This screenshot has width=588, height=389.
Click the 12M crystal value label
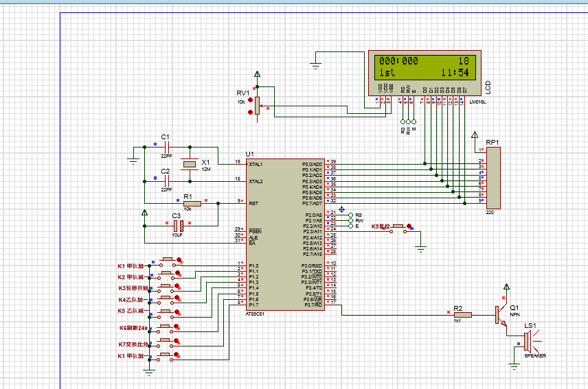(206, 169)
